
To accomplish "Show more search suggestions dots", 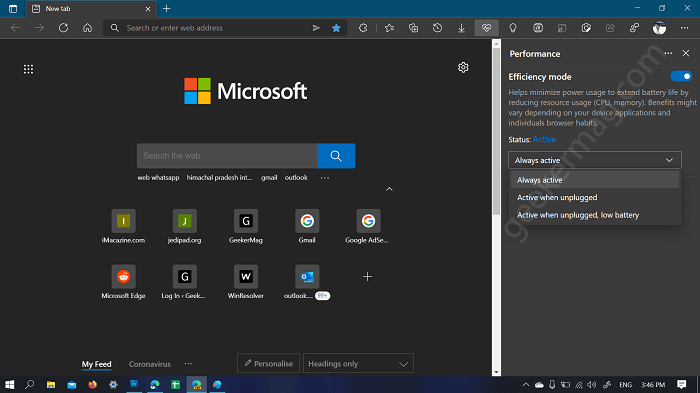I will (x=325, y=178).
